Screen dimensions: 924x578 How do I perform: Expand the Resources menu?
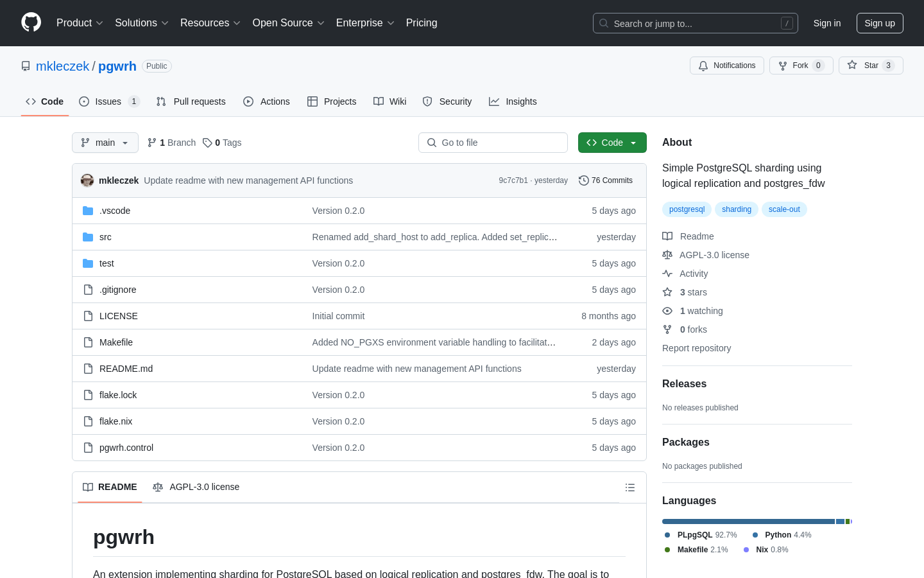pyautogui.click(x=210, y=22)
